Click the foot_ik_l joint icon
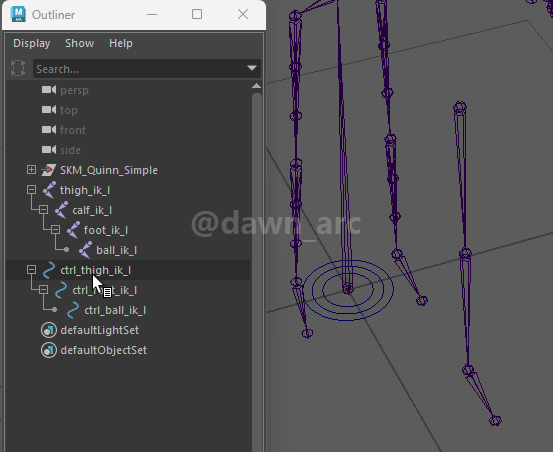Viewport: 553px width, 452px height. (x=73, y=230)
